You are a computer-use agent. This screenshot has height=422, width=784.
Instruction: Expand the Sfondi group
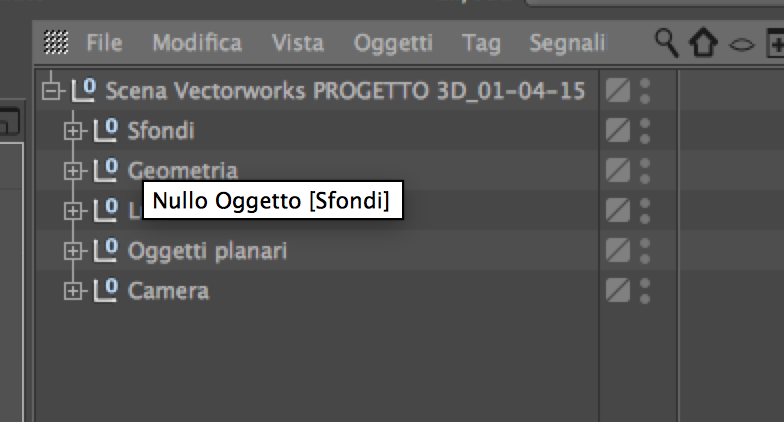pyautogui.click(x=72, y=130)
